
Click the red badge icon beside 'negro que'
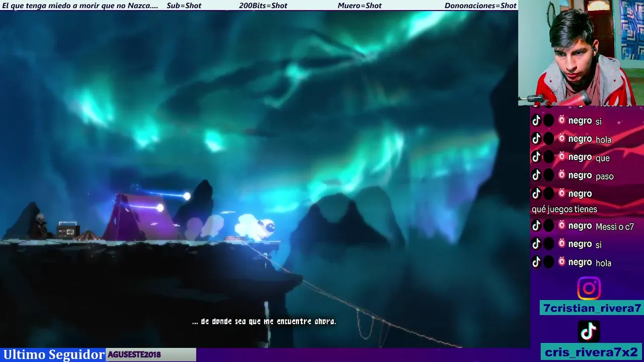tap(562, 157)
